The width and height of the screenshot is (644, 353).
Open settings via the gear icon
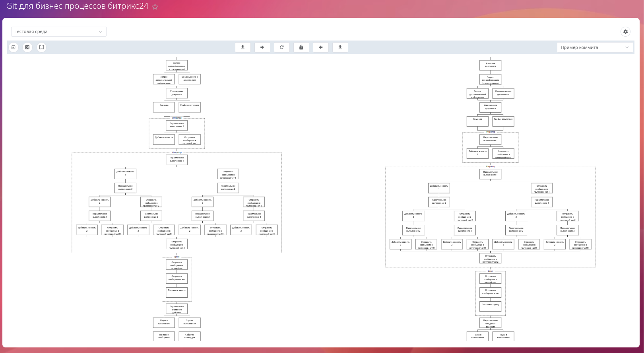(x=625, y=32)
